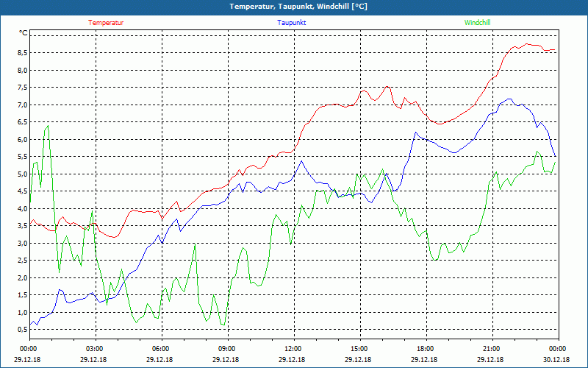Click the 7,0 y-axis value
Image resolution: width=588 pixels, height=368 pixels.
24,105
